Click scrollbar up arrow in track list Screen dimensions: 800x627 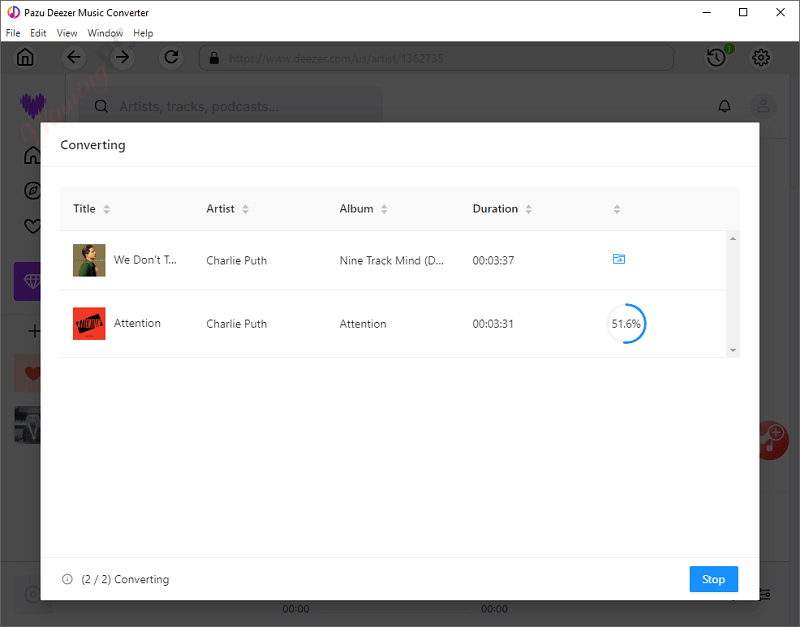click(733, 239)
